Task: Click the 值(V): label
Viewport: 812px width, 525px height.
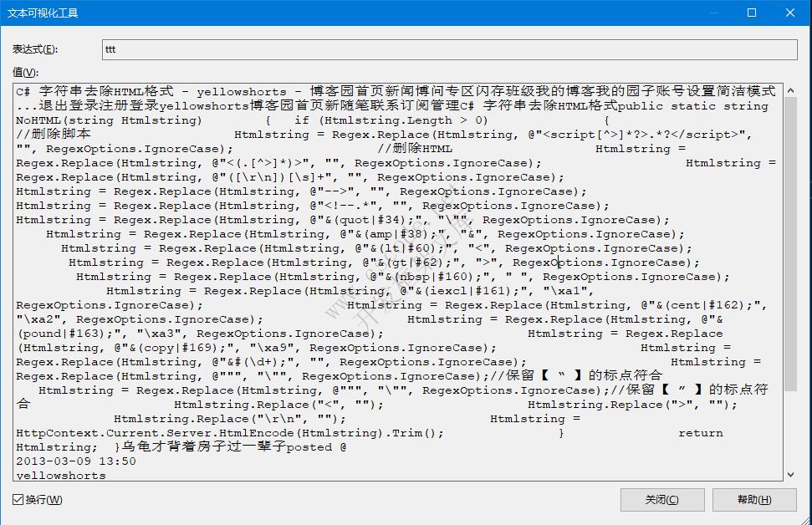Action: pos(25,73)
